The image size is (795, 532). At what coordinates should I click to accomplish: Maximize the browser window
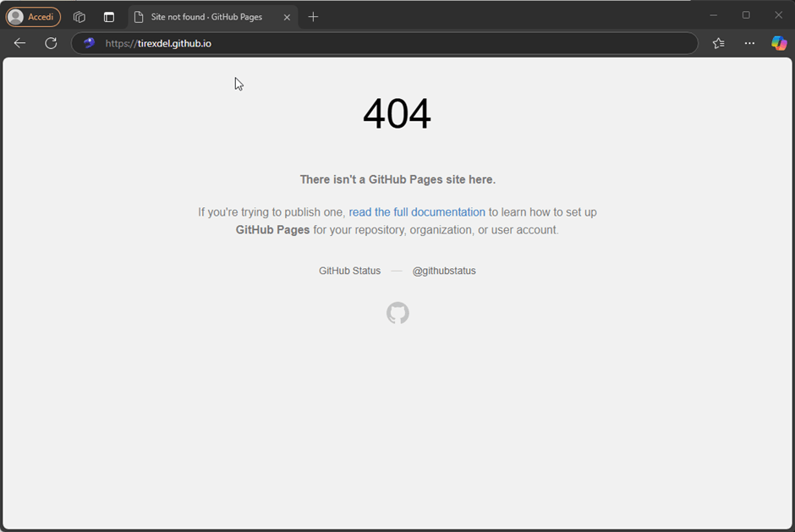click(x=746, y=15)
